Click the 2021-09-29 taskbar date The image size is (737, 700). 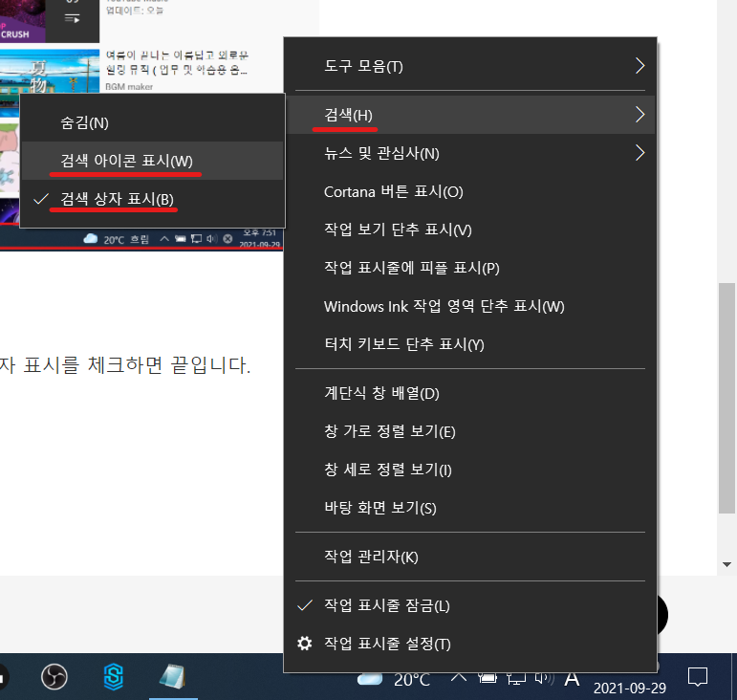(x=629, y=689)
